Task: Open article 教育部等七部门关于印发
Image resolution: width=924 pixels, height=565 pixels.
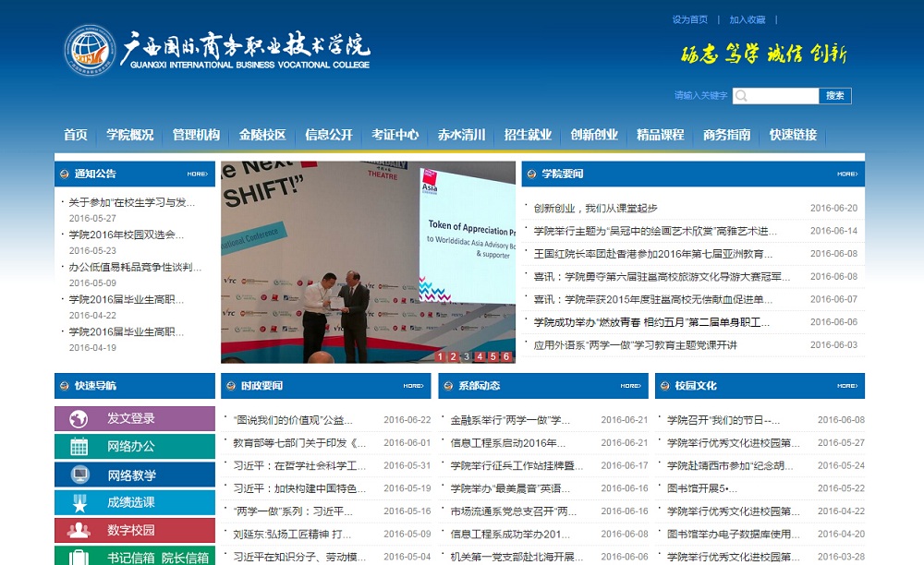Action: coord(299,443)
